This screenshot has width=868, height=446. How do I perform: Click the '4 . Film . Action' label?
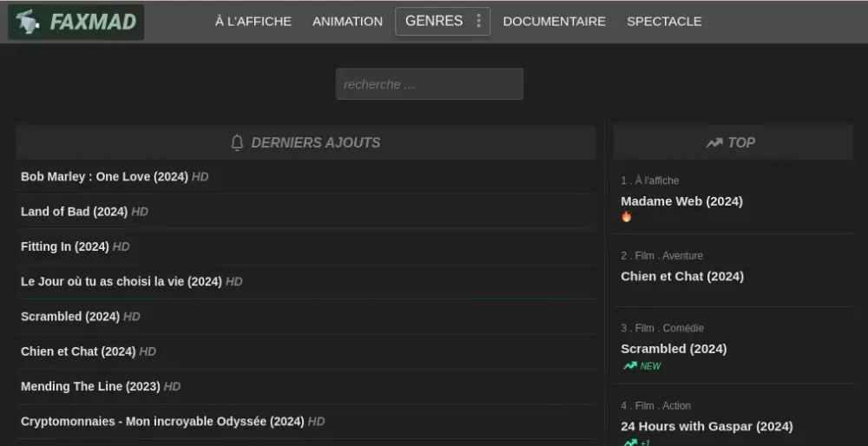(655, 405)
